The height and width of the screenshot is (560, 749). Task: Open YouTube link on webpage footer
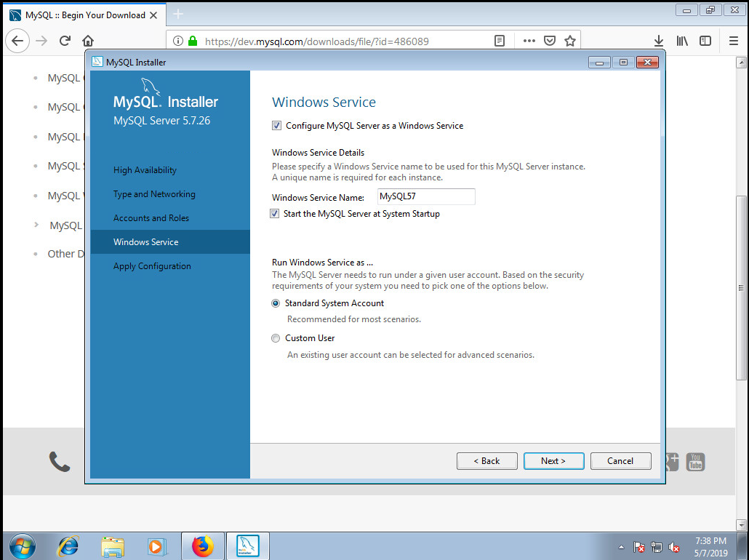[695, 462]
